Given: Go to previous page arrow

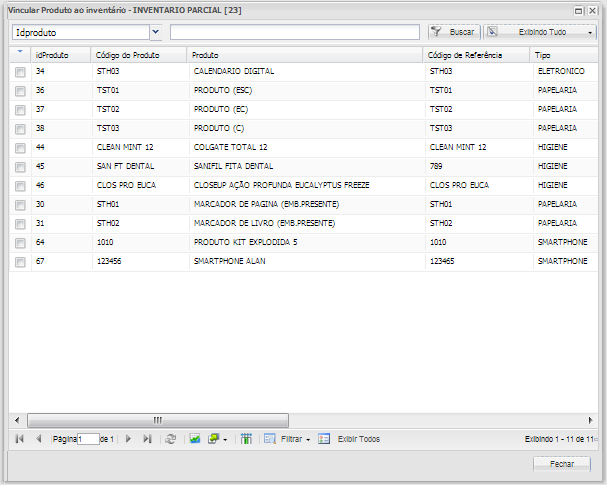Looking at the screenshot, I should point(38,439).
